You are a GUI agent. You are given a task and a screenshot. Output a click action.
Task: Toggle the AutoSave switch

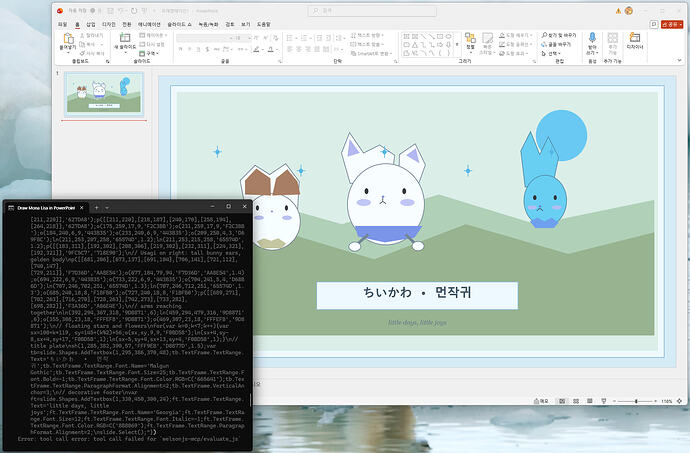pyautogui.click(x=95, y=11)
